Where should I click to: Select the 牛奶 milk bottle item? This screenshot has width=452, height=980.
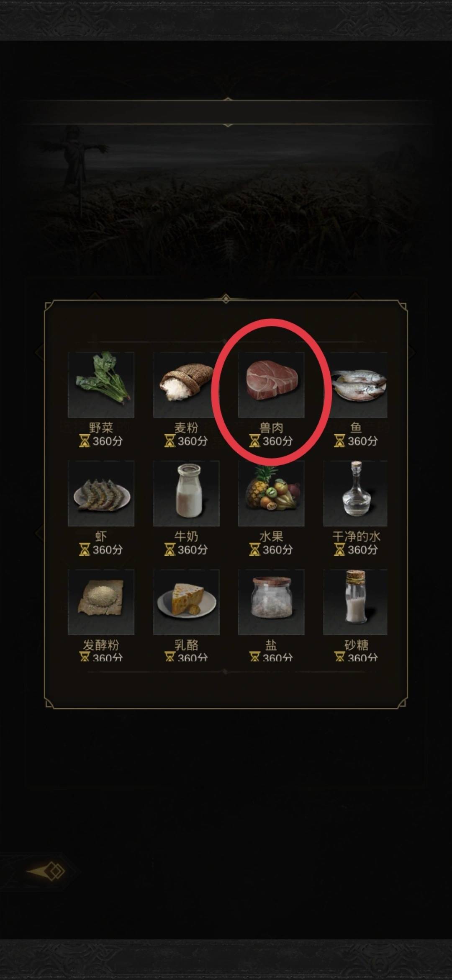pyautogui.click(x=186, y=493)
